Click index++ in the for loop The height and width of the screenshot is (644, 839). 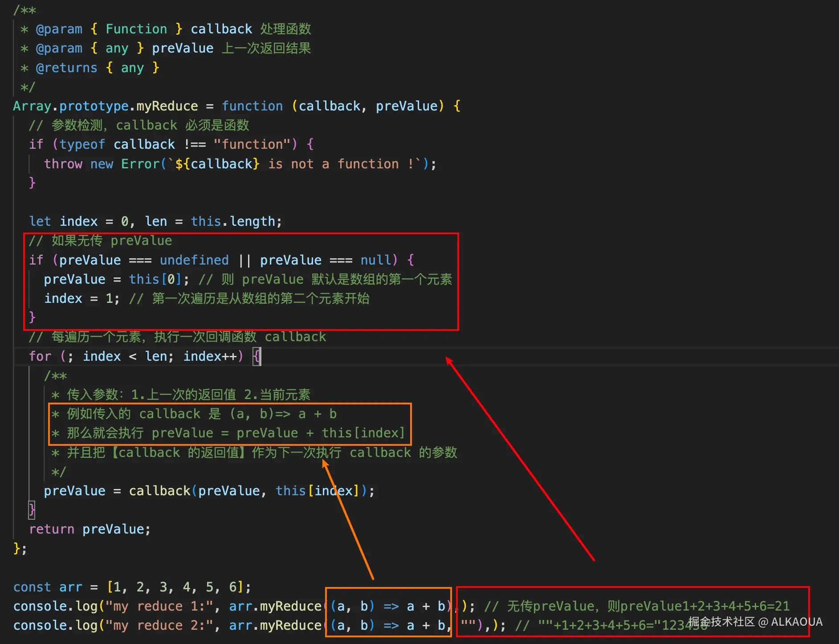pyautogui.click(x=210, y=356)
